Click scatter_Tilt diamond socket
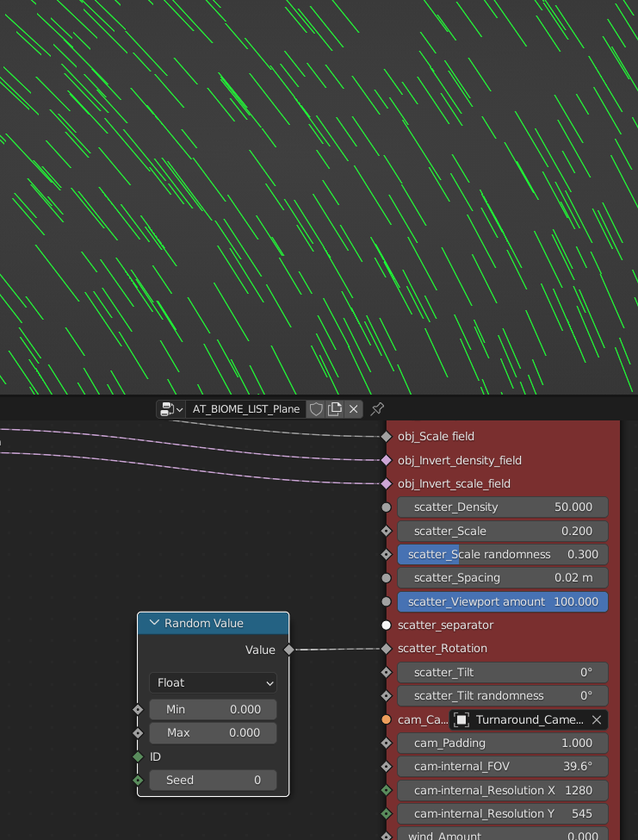 [387, 672]
